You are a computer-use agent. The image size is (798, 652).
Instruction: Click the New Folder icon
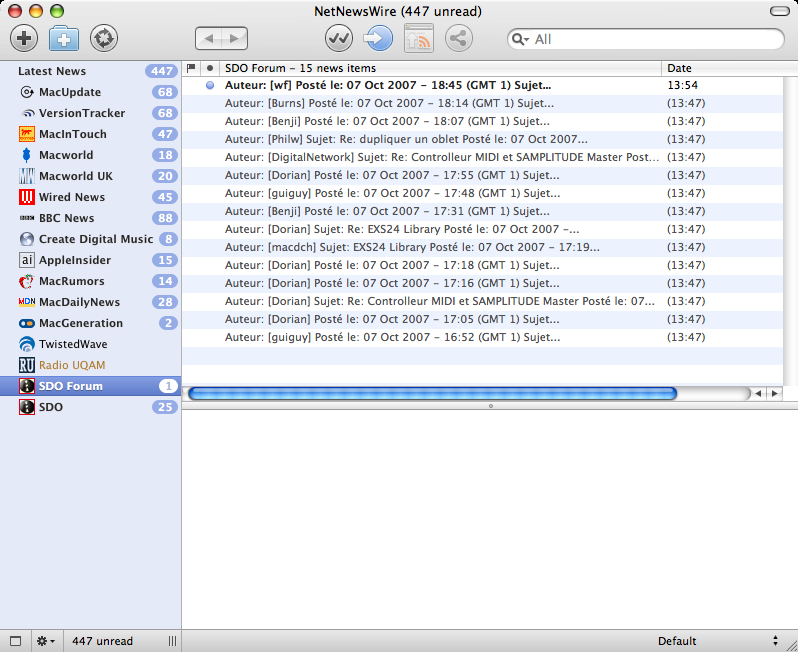(64, 38)
